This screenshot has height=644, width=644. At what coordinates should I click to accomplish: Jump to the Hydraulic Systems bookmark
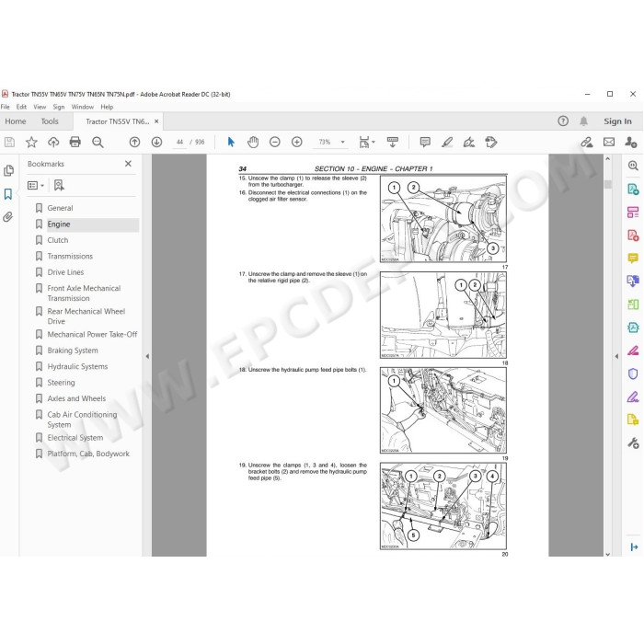77,366
